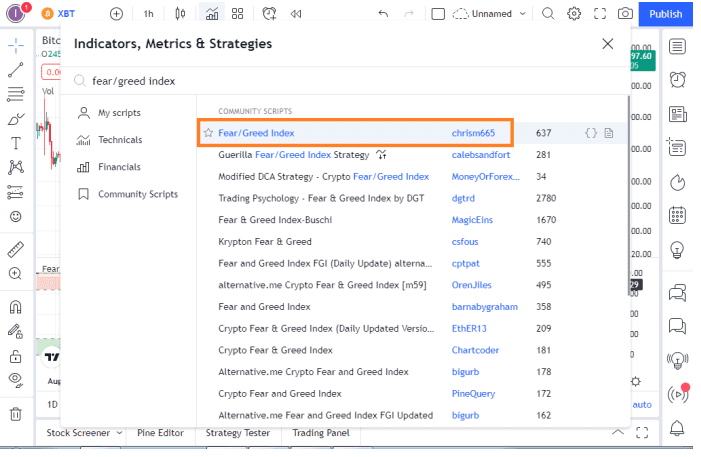Expand the Stock Screener dropdown arrow
Image resolution: width=701 pixels, height=457 pixels.
click(119, 433)
